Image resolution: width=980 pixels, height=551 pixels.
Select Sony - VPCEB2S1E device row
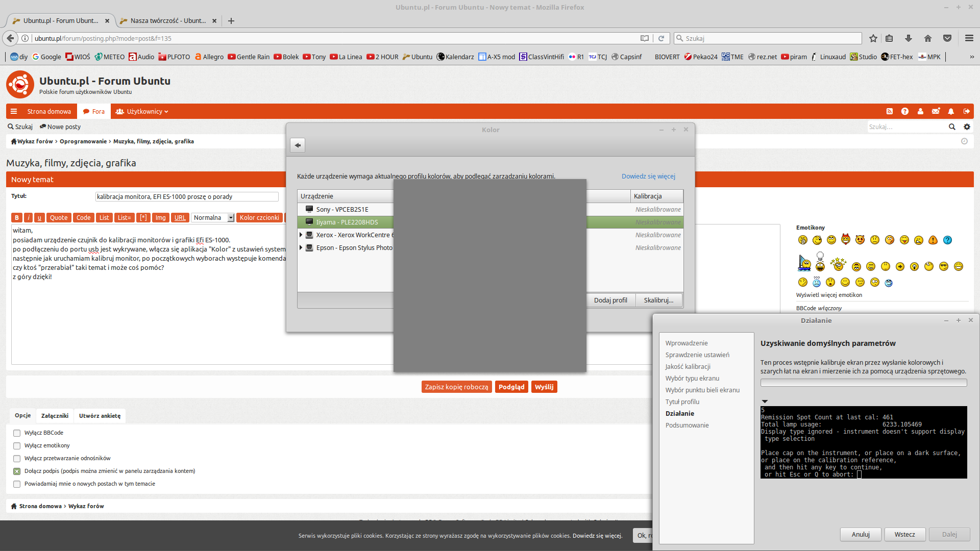[490, 209]
